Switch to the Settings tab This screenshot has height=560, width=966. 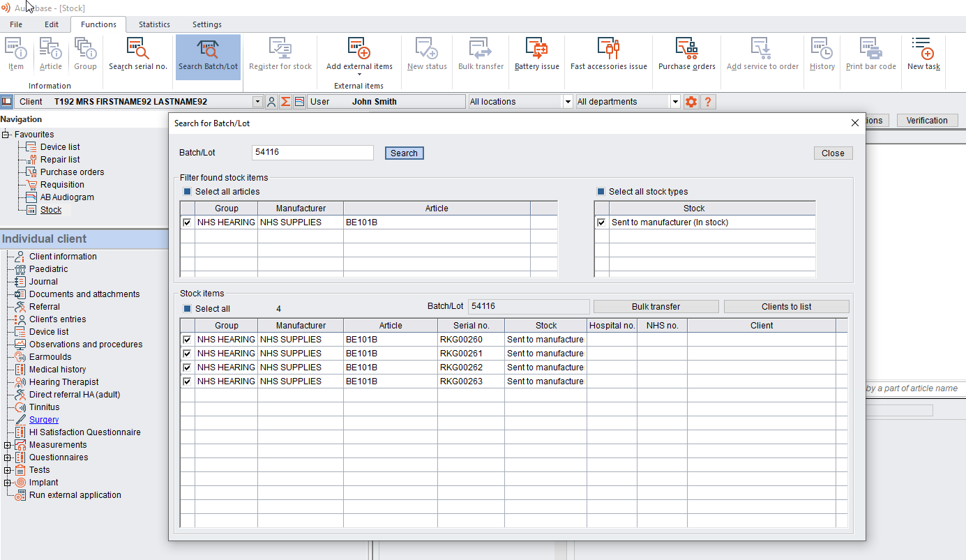[x=207, y=24]
